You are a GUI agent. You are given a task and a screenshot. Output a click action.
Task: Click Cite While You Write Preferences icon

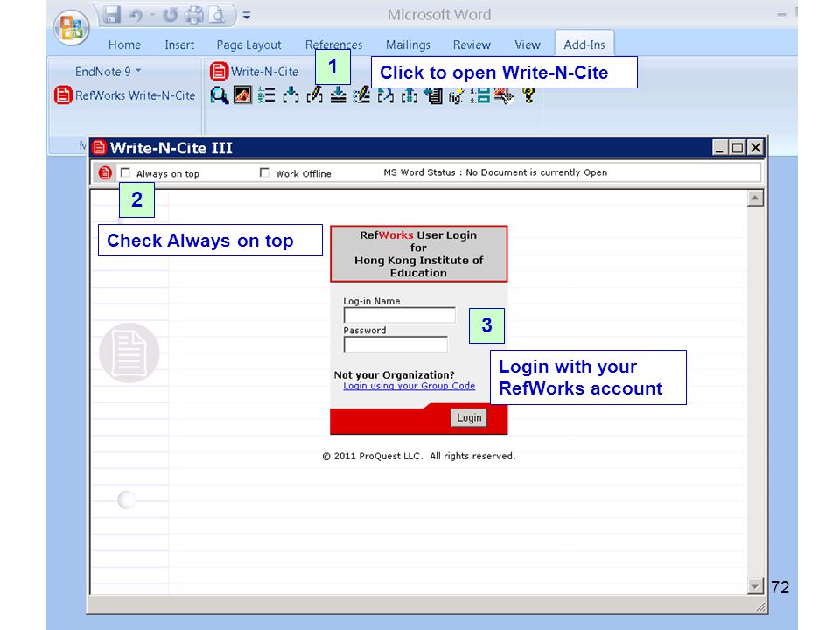click(504, 95)
